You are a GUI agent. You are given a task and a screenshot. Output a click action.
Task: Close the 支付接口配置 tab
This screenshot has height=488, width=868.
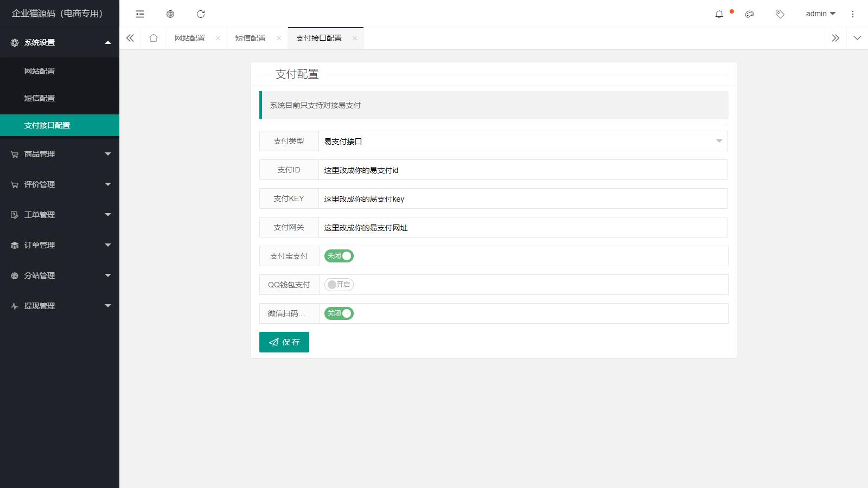tap(355, 38)
